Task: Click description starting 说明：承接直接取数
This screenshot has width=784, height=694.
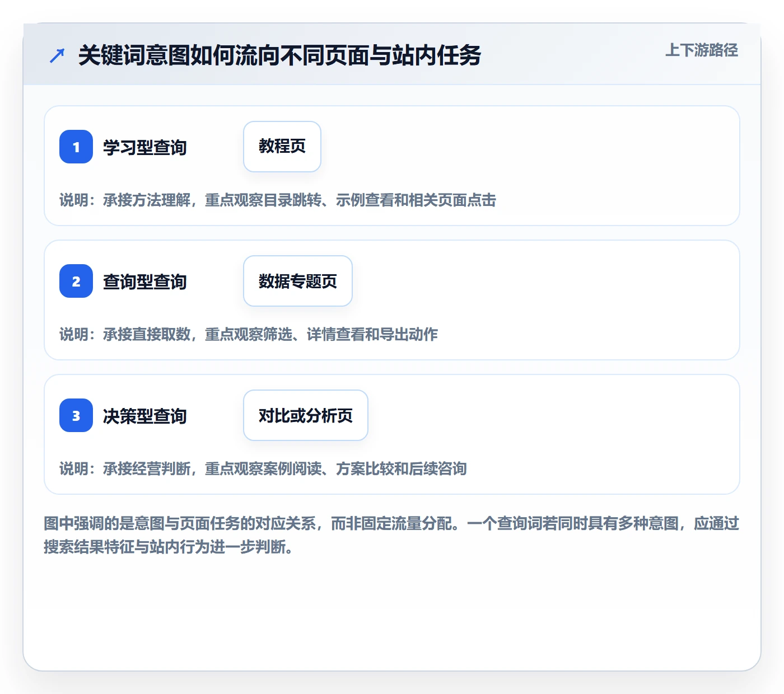Action: 249,334
